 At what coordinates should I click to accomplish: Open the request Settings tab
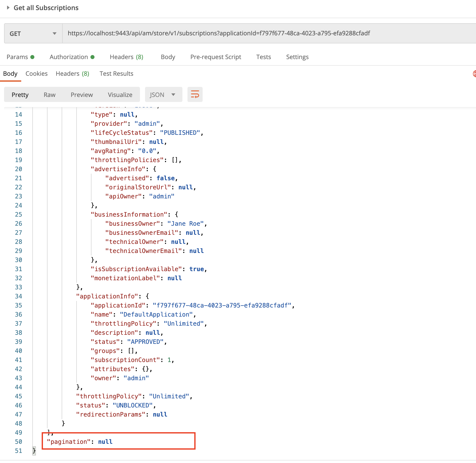point(297,57)
